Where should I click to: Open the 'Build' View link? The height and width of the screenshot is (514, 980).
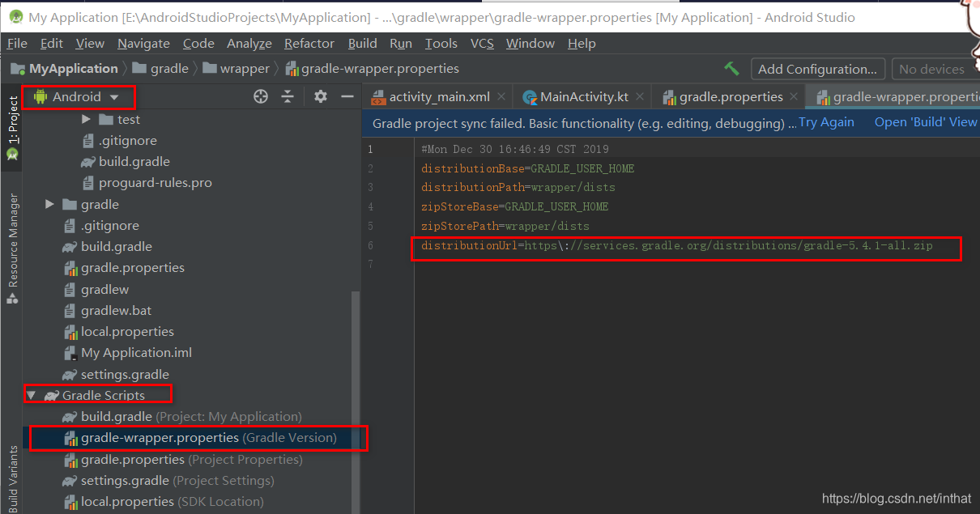click(x=926, y=122)
